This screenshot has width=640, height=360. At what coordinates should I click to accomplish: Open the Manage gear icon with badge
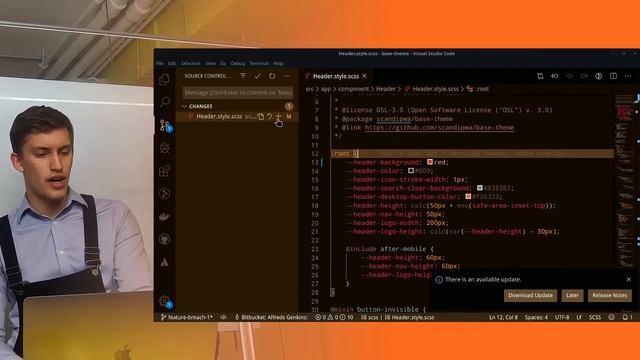[x=165, y=302]
